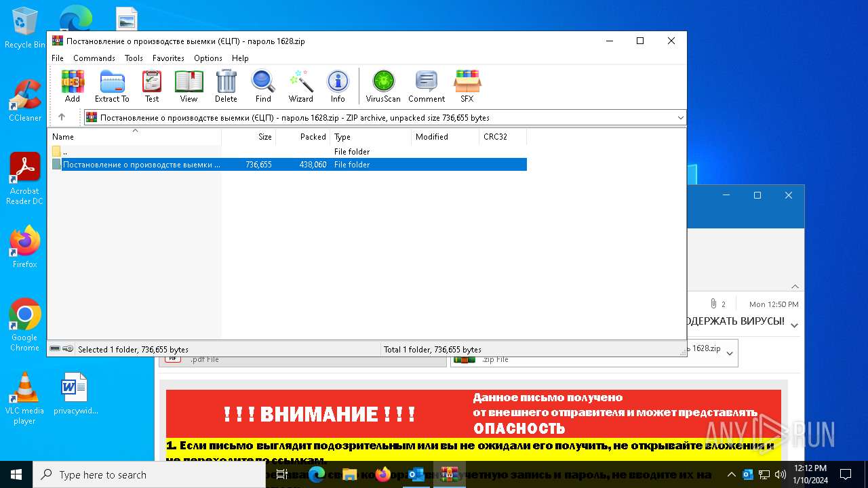Click the Add toolbar icon in WinRAR
868x488 pixels.
click(73, 86)
